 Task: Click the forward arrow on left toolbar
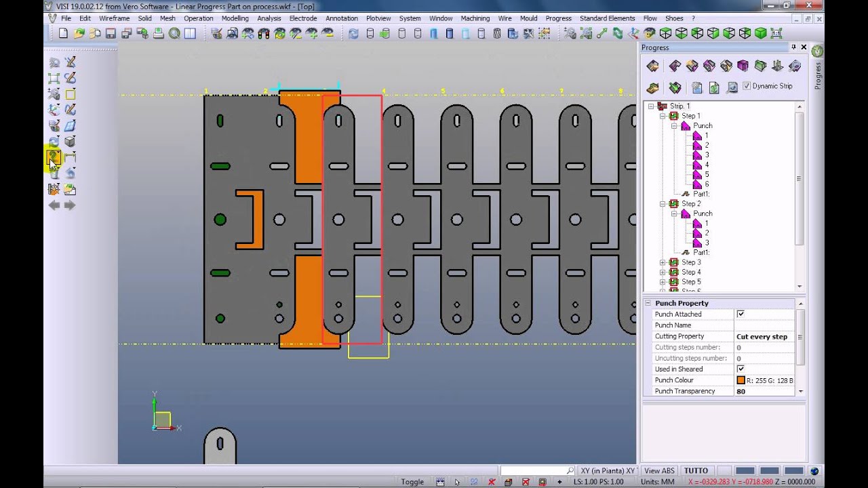click(70, 205)
